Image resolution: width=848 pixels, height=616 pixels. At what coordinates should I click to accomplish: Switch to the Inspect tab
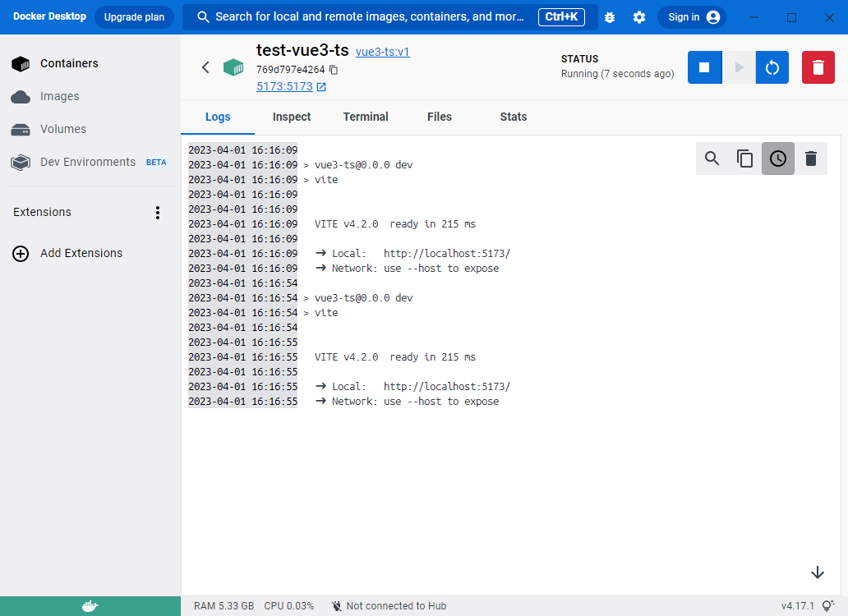click(x=292, y=117)
